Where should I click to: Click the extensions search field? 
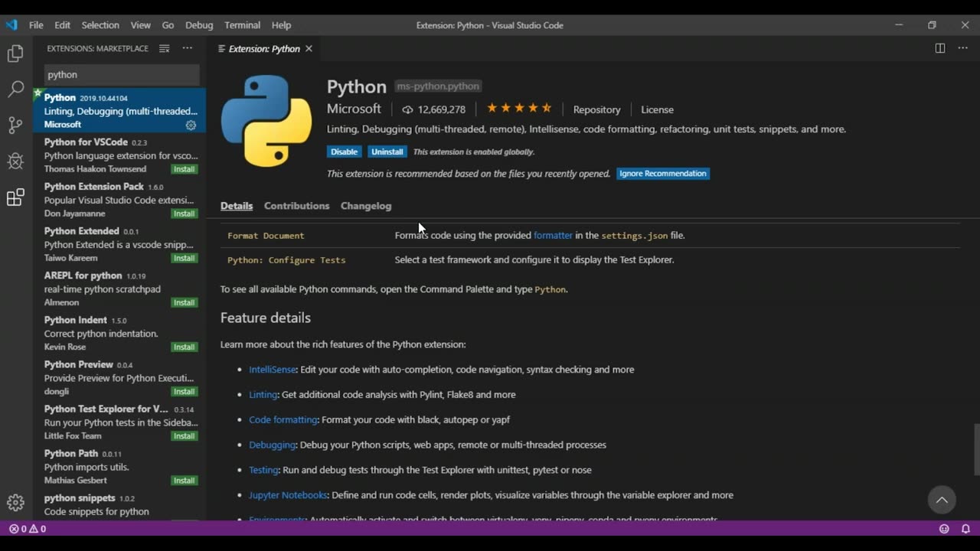pyautogui.click(x=122, y=74)
